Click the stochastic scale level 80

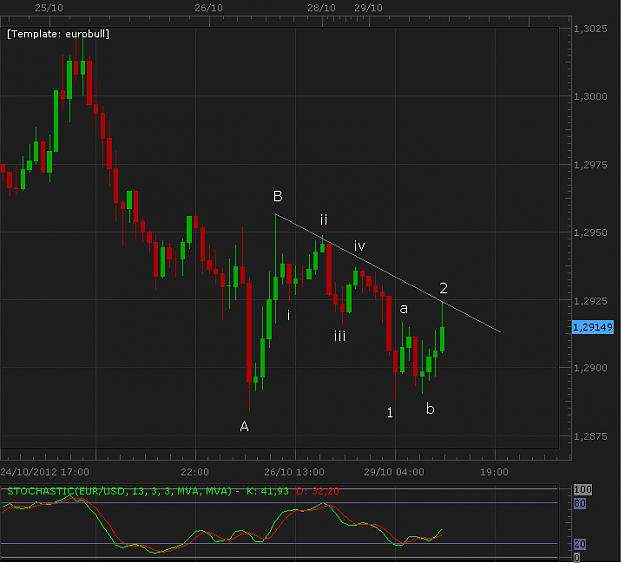pyautogui.click(x=580, y=504)
